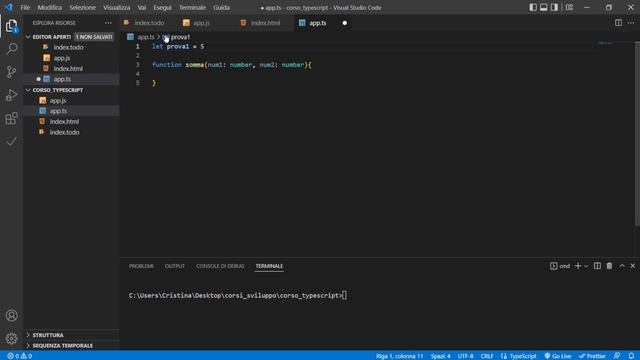Open the Terminale menu
Viewport: 640px width, 360px height.
192,7
